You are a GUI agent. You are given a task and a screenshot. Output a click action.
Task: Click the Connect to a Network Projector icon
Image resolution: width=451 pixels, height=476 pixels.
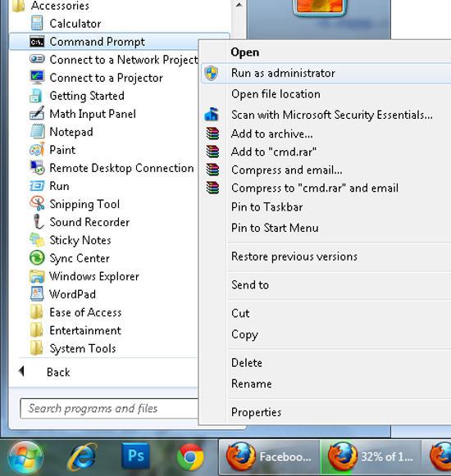click(37, 59)
